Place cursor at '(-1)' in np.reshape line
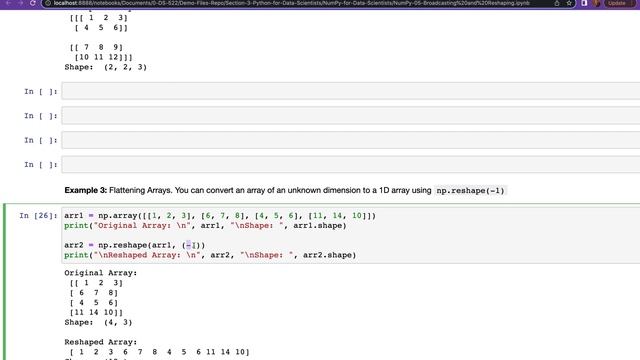 (191, 245)
